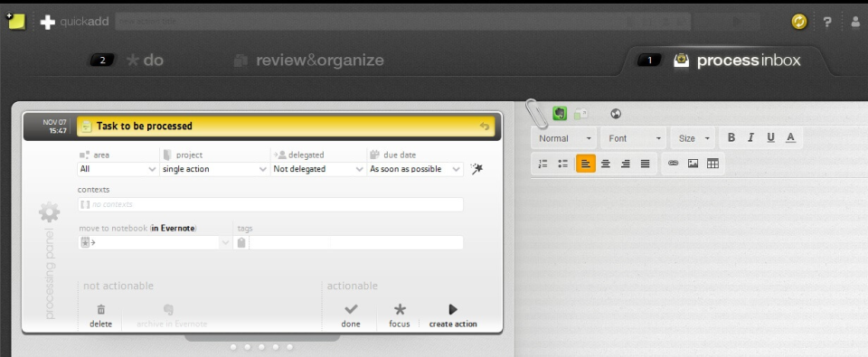Open the move to notebook dropdown

click(155, 242)
